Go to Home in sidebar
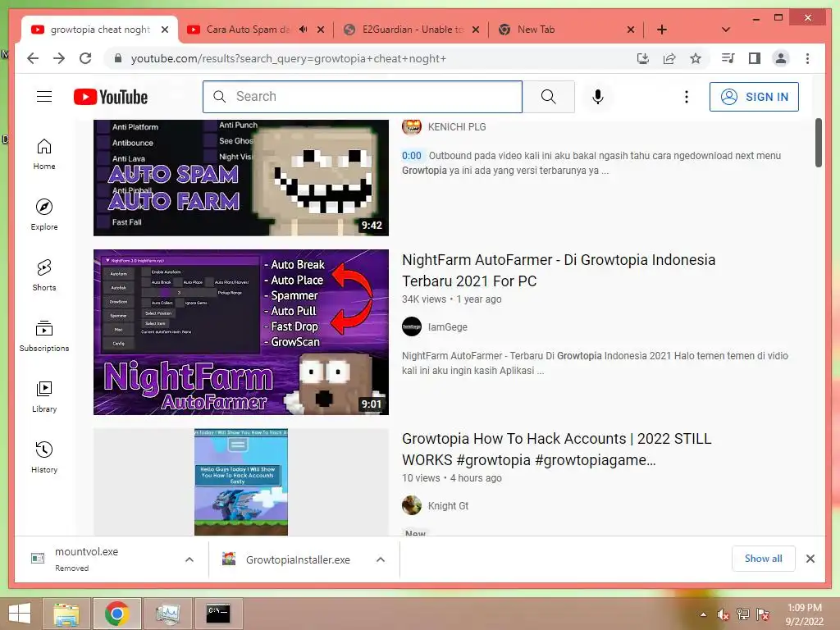 pyautogui.click(x=44, y=154)
